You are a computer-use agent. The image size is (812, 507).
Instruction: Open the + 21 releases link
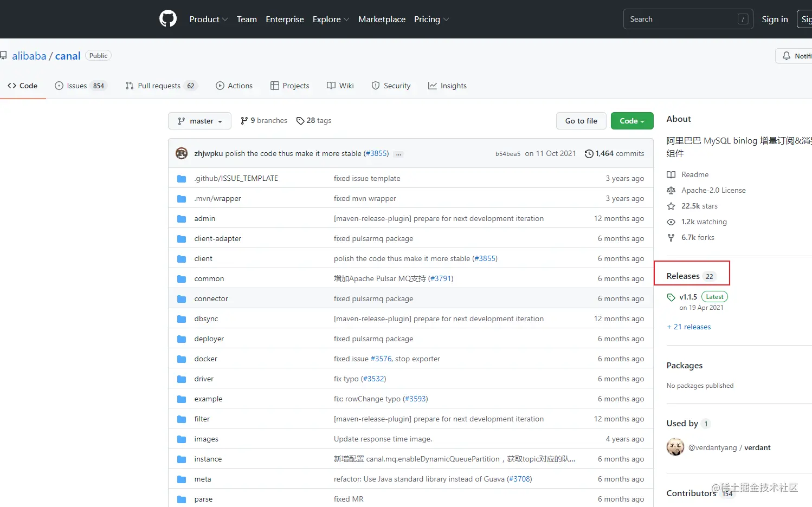(688, 327)
